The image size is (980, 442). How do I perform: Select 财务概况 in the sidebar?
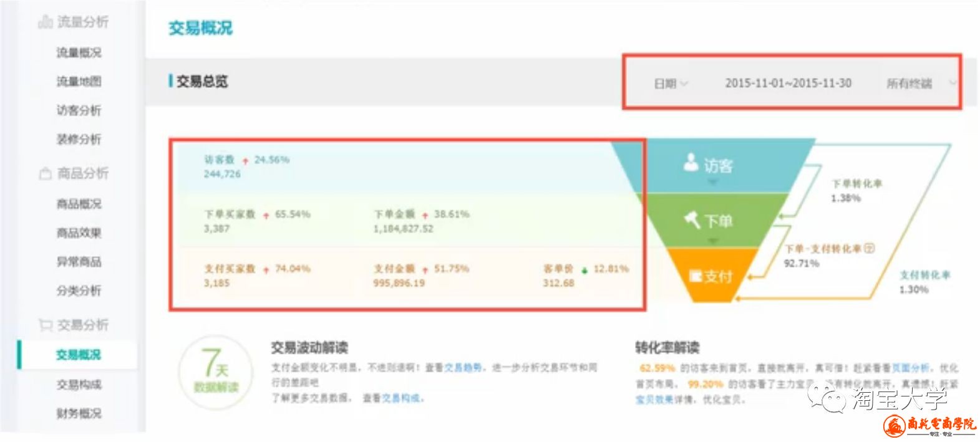point(79,413)
